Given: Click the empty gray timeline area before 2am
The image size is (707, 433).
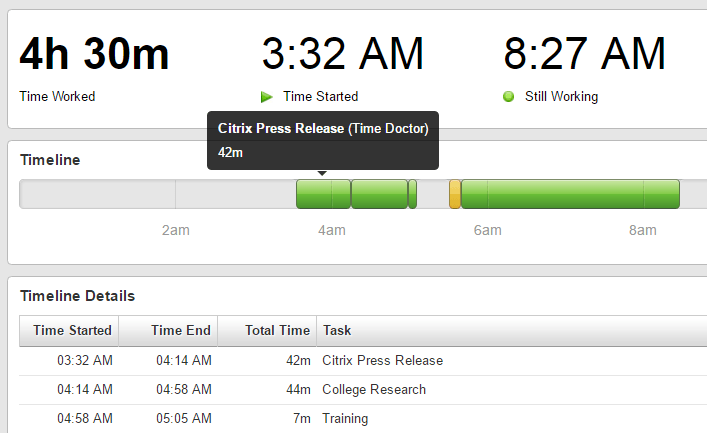Looking at the screenshot, I should click(x=97, y=194).
